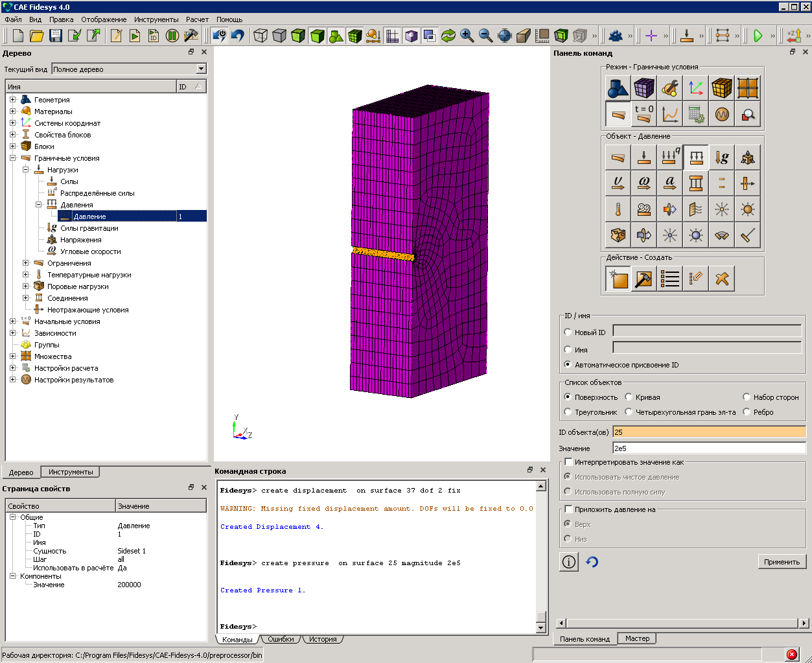Viewport: 812px width, 663px height.
Task: Switch to the 'Мастер' tab
Action: [x=637, y=638]
